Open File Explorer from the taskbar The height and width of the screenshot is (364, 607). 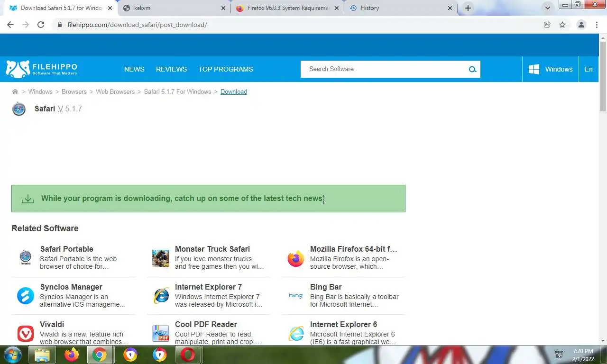42,355
